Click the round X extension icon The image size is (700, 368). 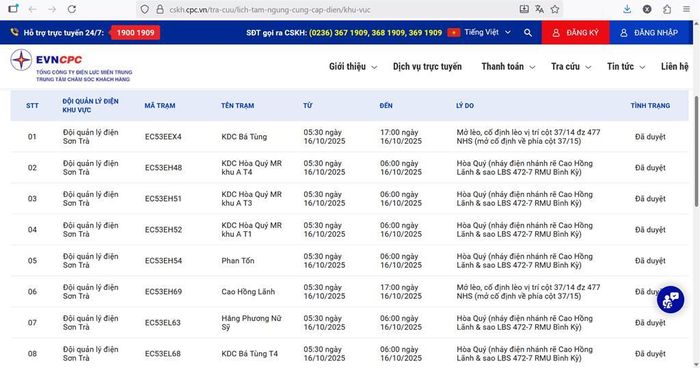point(647,9)
